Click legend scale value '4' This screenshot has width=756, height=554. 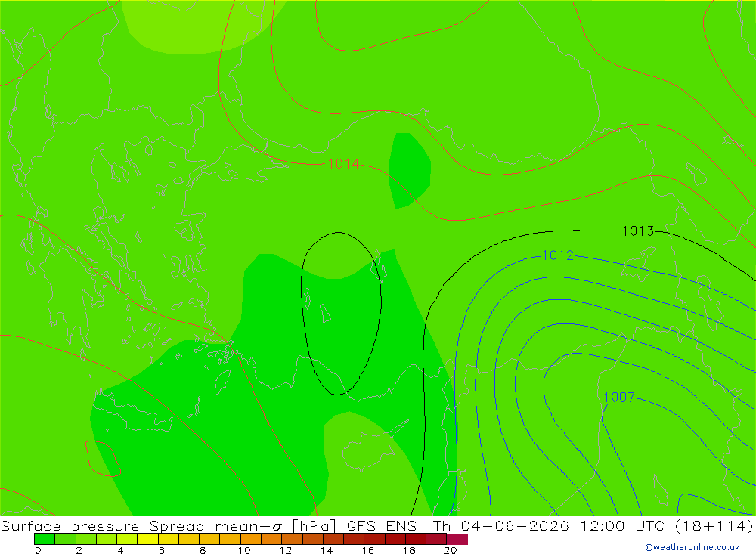point(120,550)
